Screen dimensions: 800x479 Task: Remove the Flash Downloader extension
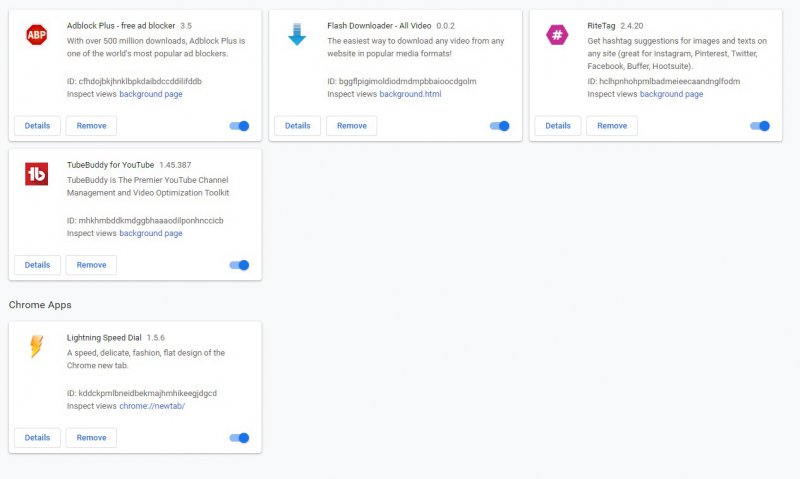351,126
